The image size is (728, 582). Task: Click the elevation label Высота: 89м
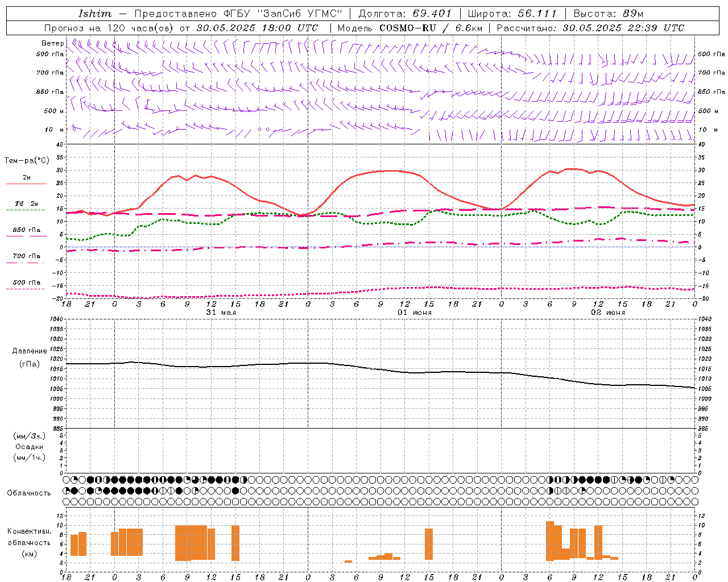click(608, 14)
